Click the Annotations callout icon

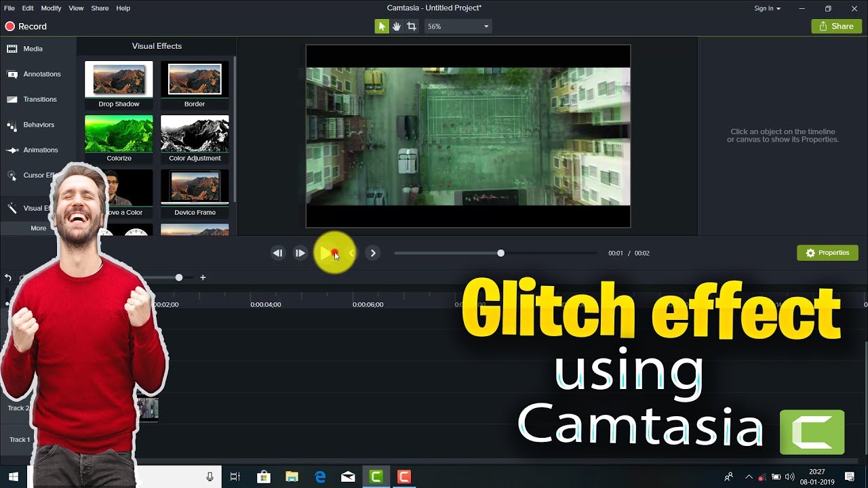coord(12,74)
